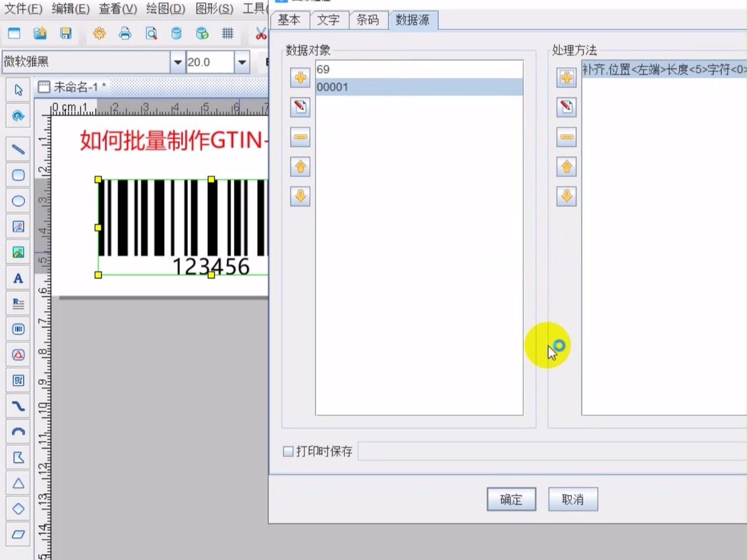Delete the selected data object minus icon
The height and width of the screenshot is (560, 747).
tap(300, 137)
